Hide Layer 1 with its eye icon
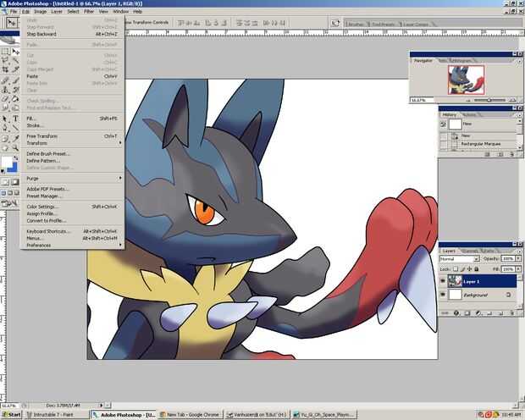The height and width of the screenshot is (420, 525). pos(443,281)
